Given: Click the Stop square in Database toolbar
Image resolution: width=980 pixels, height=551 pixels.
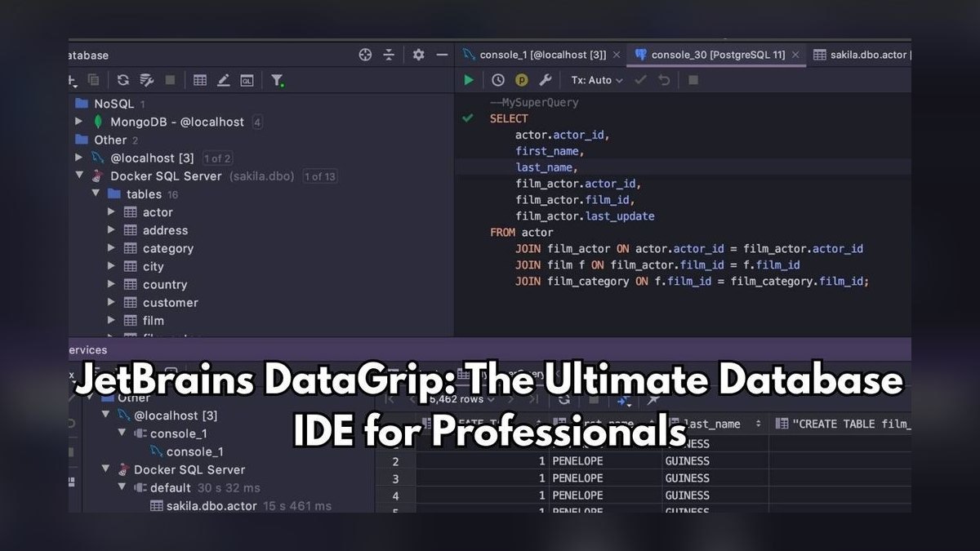Looking at the screenshot, I should click(170, 80).
